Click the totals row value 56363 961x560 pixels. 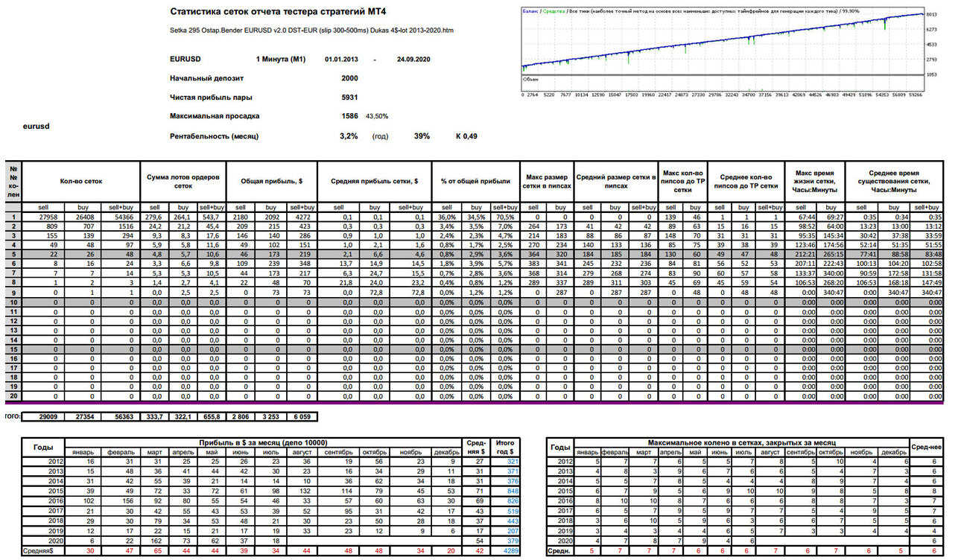pyautogui.click(x=120, y=418)
